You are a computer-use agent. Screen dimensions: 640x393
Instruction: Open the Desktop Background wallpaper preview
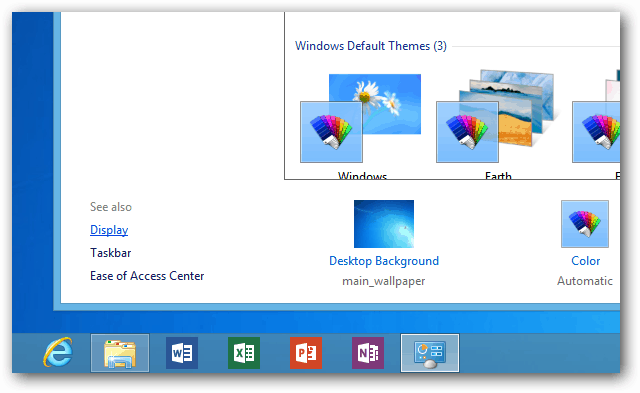point(384,224)
